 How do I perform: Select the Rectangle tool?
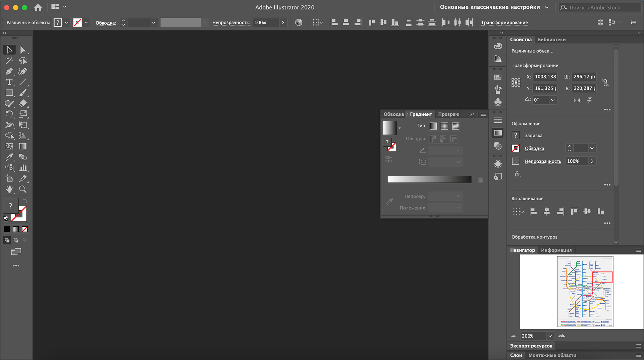(9, 93)
